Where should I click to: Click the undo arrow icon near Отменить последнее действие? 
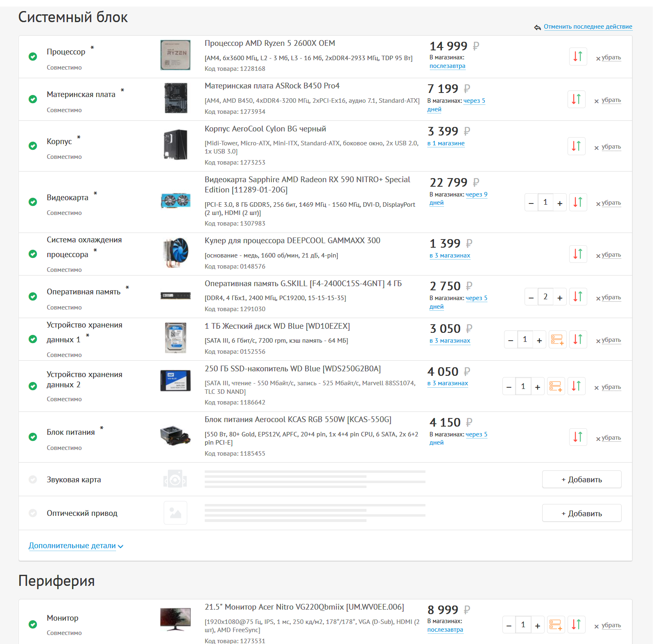coord(537,27)
